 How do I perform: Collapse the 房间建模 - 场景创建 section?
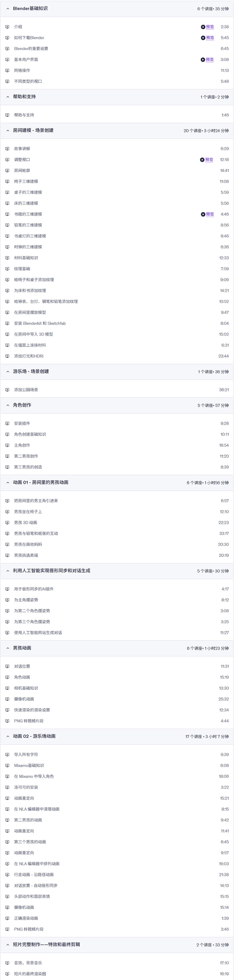pos(8,130)
